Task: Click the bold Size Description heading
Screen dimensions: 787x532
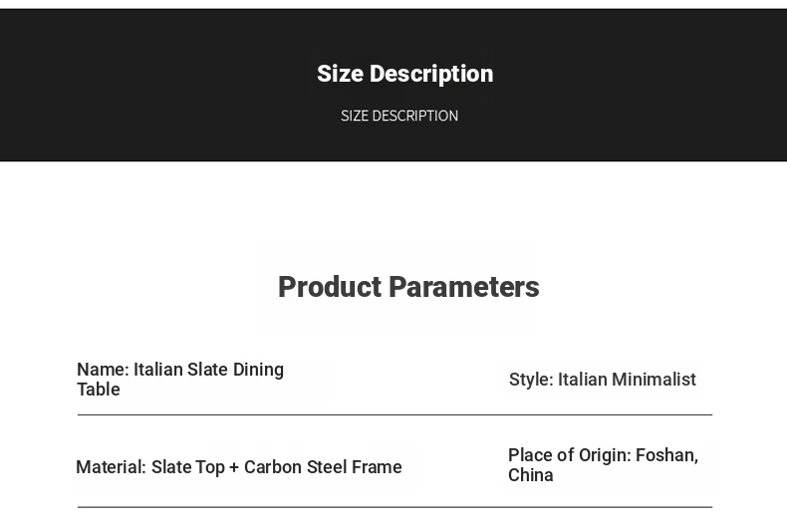Action: [405, 74]
